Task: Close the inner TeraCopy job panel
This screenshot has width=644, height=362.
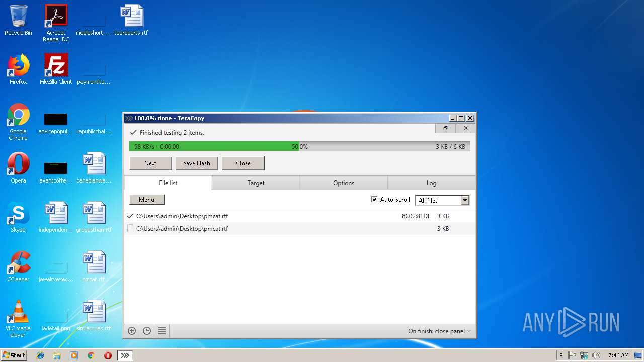Action: (x=466, y=128)
